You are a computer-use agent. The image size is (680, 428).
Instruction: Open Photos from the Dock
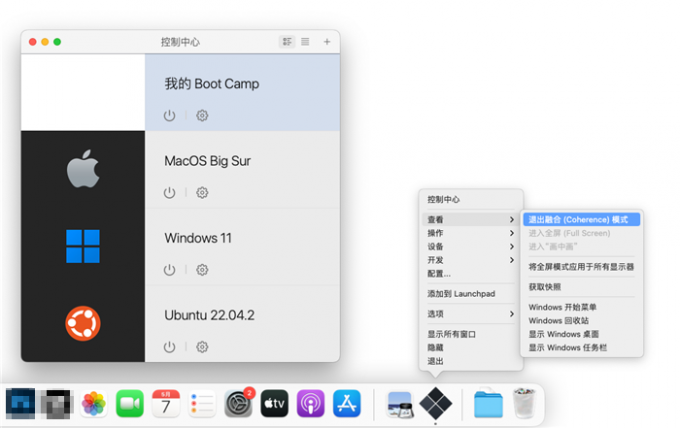(x=94, y=403)
